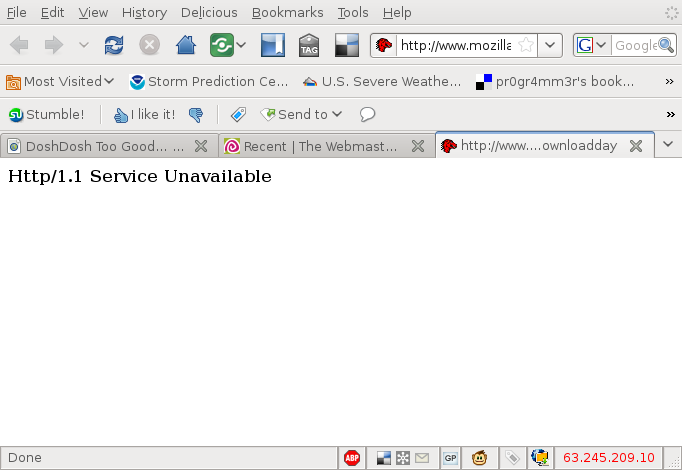Viewport: 682px width, 470px height.
Task: Open the Most Visited bookmarks dropdown
Action: 60,81
